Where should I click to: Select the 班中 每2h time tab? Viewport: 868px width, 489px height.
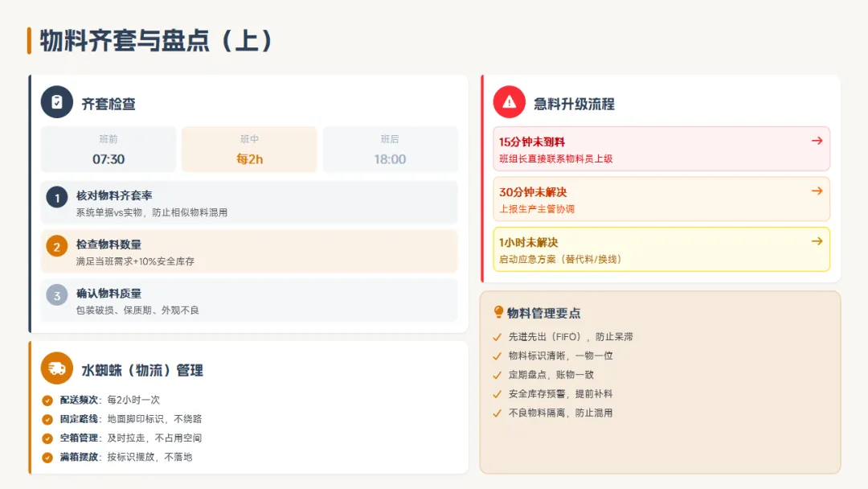pyautogui.click(x=249, y=150)
